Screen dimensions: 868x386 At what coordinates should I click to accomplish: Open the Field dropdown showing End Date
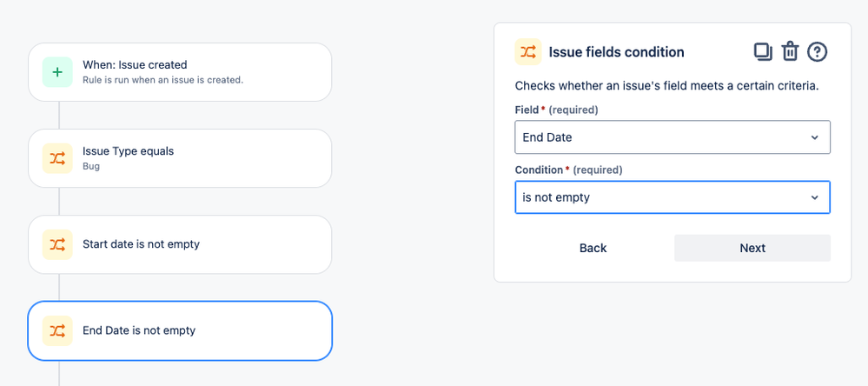click(660, 137)
